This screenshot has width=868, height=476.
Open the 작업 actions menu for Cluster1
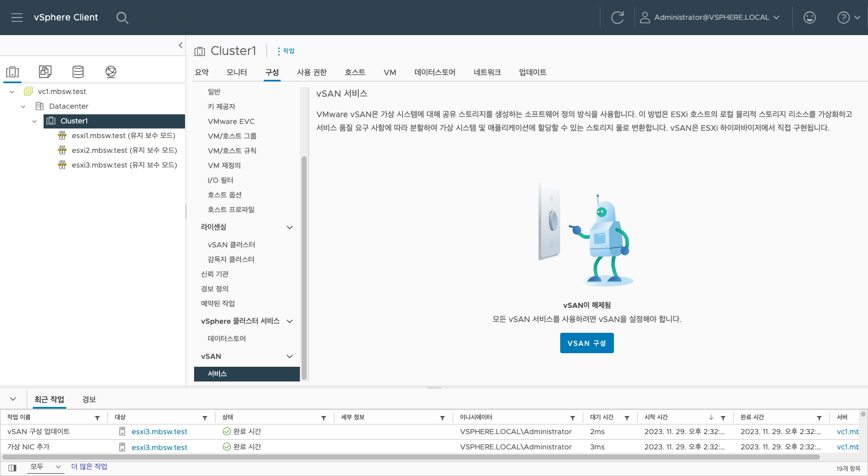pyautogui.click(x=286, y=51)
